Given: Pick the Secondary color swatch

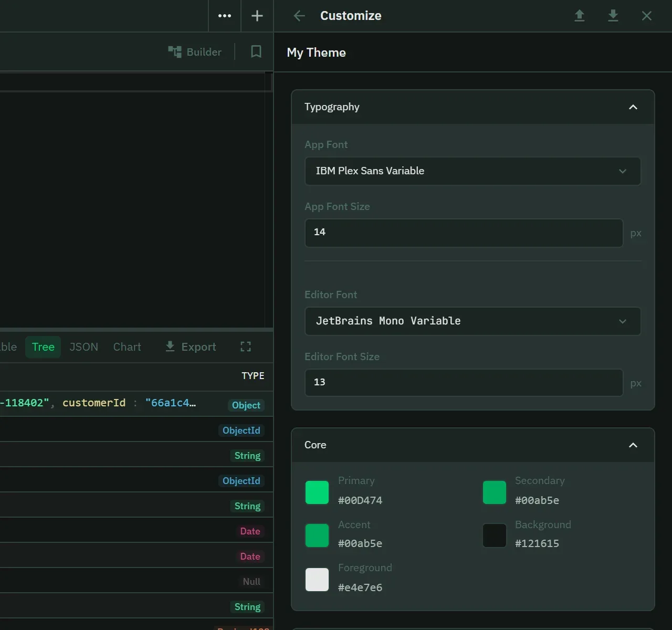Looking at the screenshot, I should pos(495,492).
